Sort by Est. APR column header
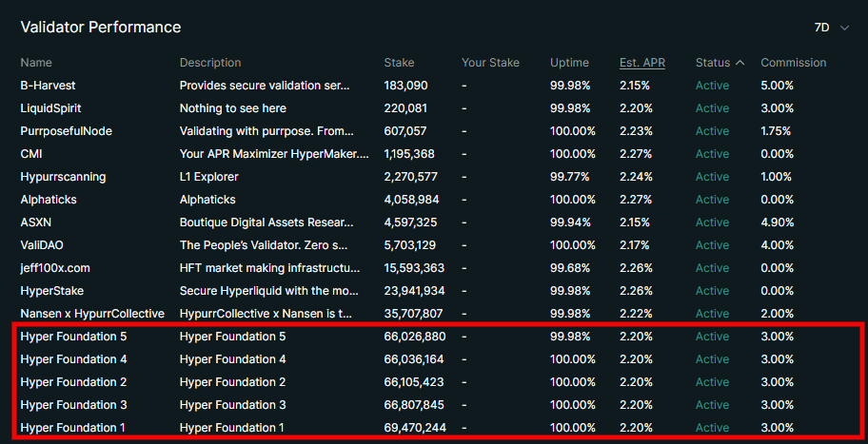 (x=641, y=63)
